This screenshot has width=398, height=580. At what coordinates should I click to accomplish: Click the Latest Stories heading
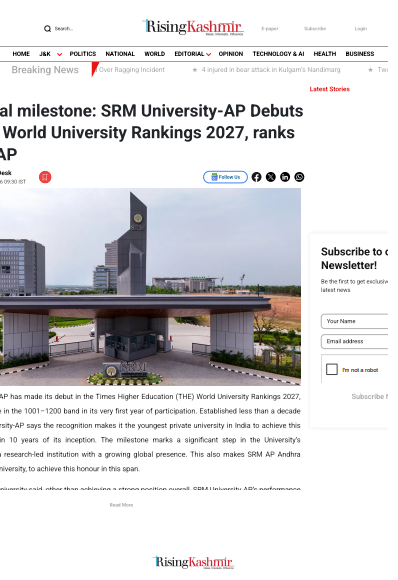(x=330, y=89)
